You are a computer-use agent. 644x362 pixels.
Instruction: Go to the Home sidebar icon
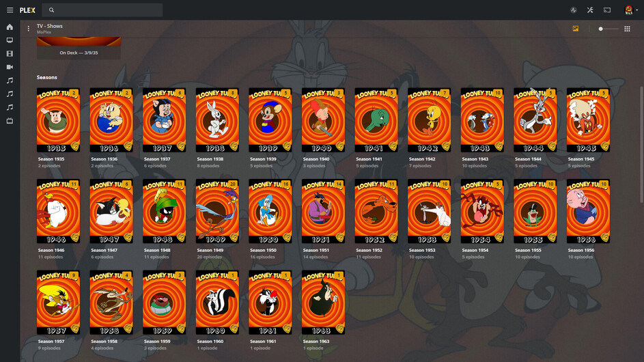pos(10,27)
